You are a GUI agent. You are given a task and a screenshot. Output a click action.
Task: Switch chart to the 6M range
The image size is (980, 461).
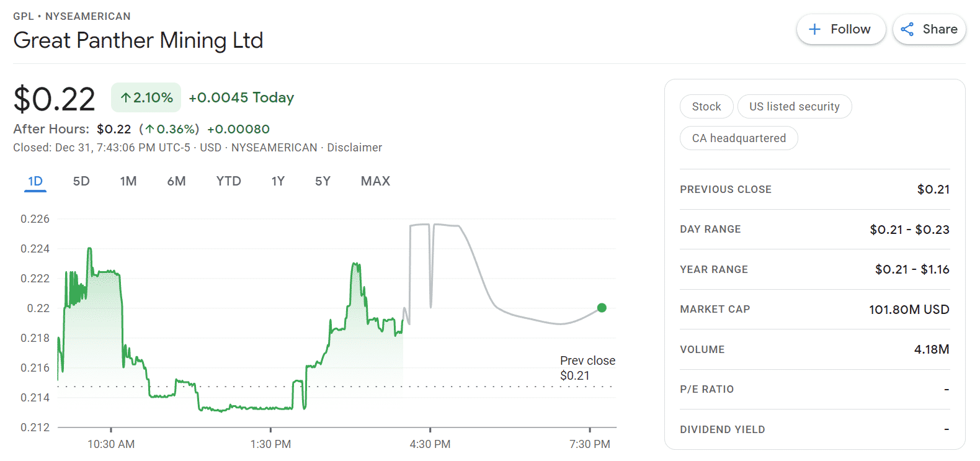point(176,181)
